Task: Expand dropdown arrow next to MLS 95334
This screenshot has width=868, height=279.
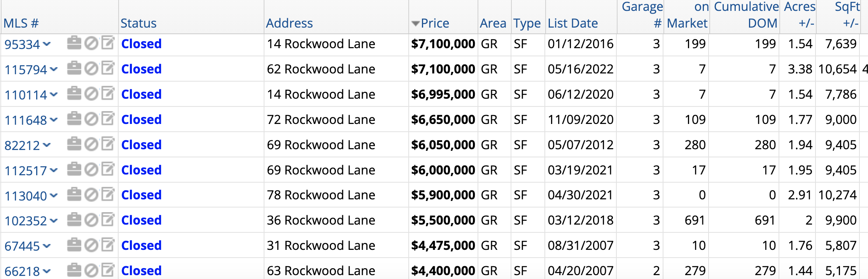Action: [x=47, y=44]
